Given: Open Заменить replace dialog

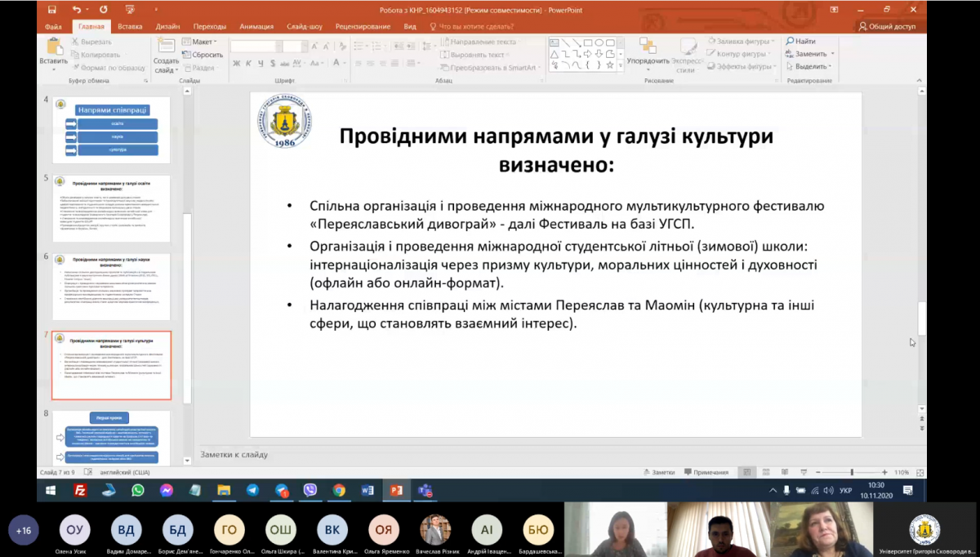Looking at the screenshot, I should click(810, 54).
